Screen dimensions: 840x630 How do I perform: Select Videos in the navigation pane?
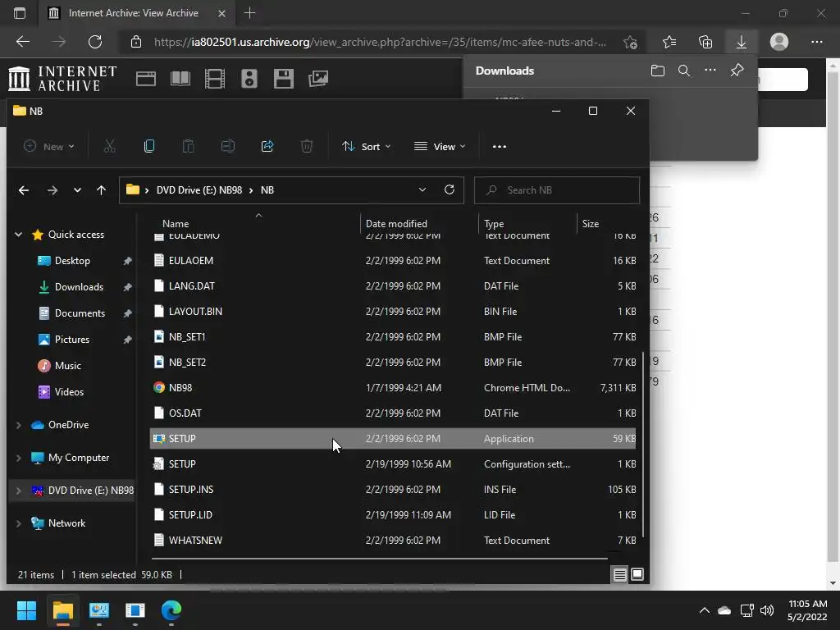tap(69, 392)
